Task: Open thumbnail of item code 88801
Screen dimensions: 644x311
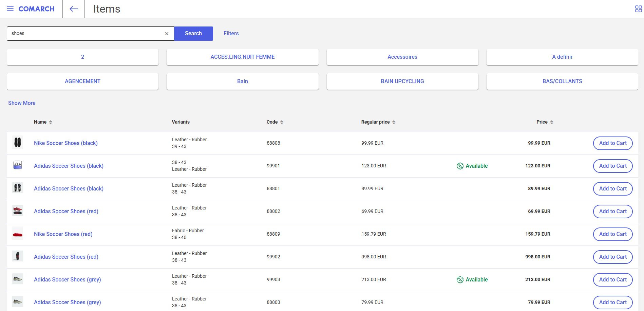Action: pos(18,188)
